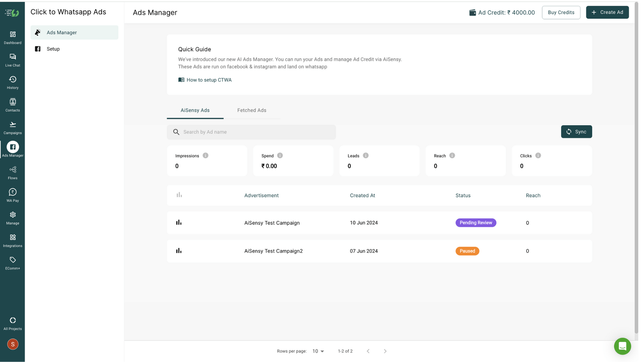Click the Sync button

coord(576,132)
